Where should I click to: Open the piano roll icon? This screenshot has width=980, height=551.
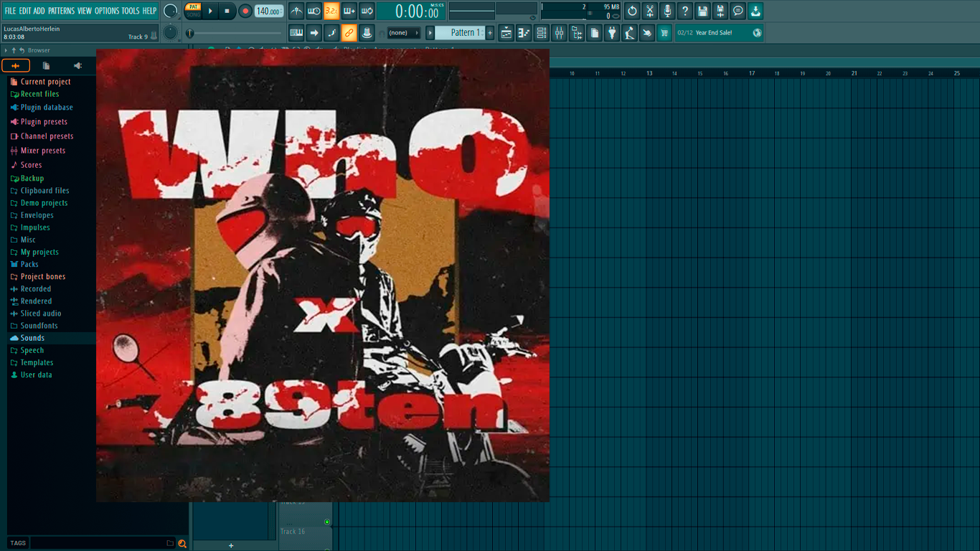click(x=524, y=33)
